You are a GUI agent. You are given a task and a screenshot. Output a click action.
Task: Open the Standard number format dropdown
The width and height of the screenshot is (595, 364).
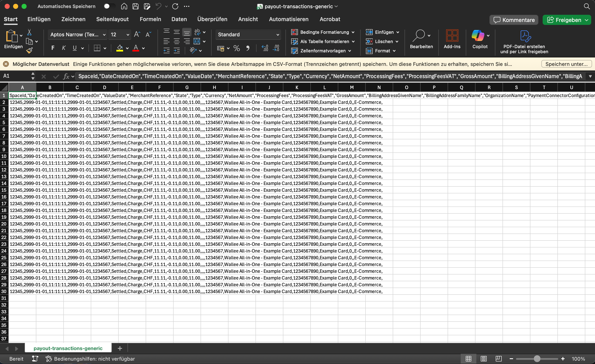(x=248, y=35)
